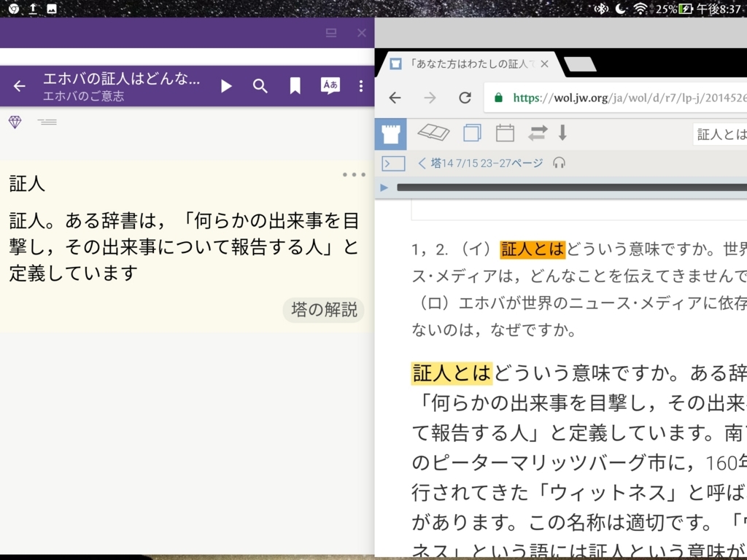Tap the gem icon below header

click(15, 122)
